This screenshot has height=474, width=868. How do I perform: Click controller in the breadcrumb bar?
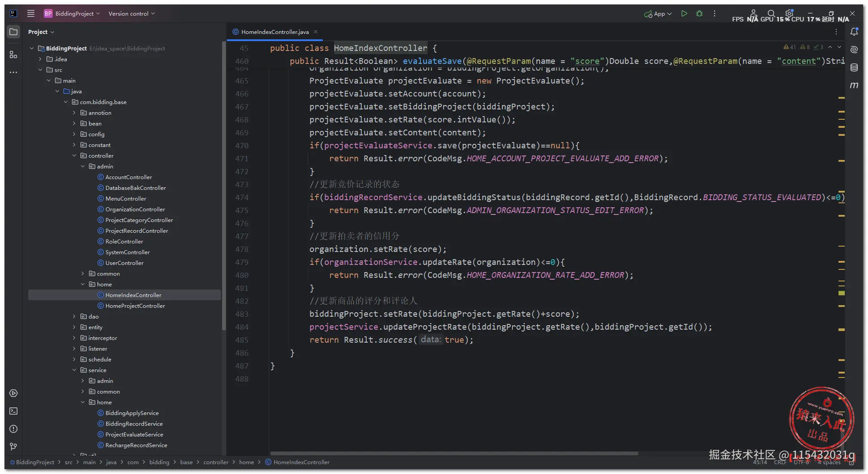(216, 462)
